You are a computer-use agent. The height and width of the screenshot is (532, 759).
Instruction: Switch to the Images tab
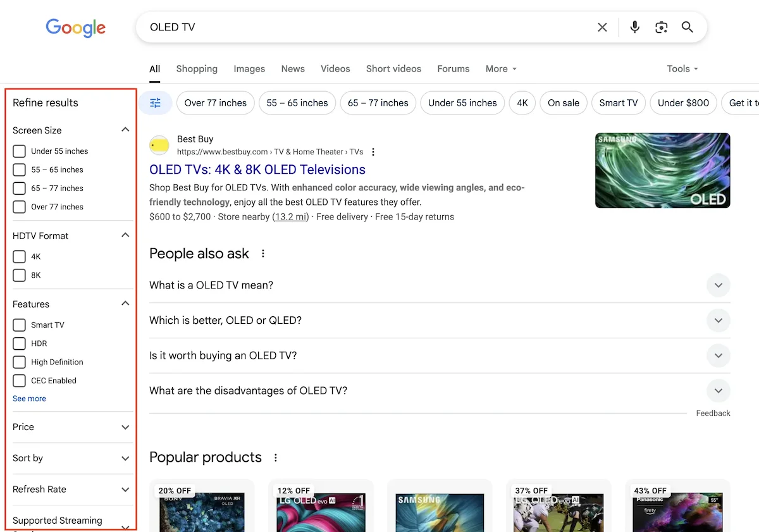click(x=249, y=69)
